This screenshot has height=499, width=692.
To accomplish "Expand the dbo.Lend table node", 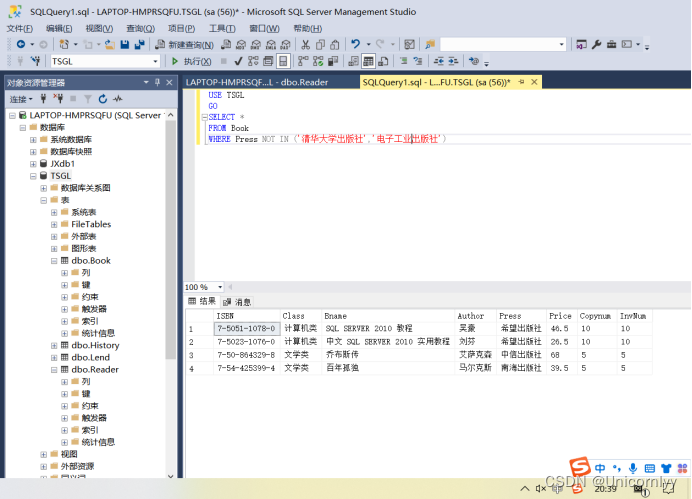I will (x=54, y=357).
